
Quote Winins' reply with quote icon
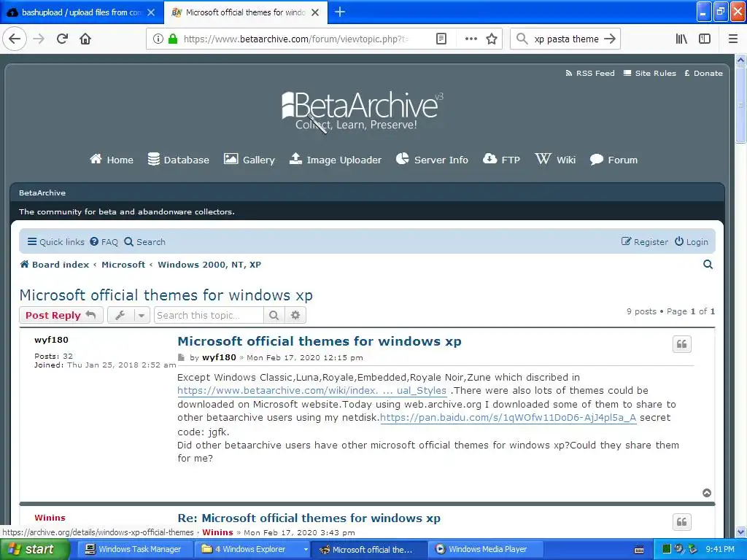pos(682,522)
